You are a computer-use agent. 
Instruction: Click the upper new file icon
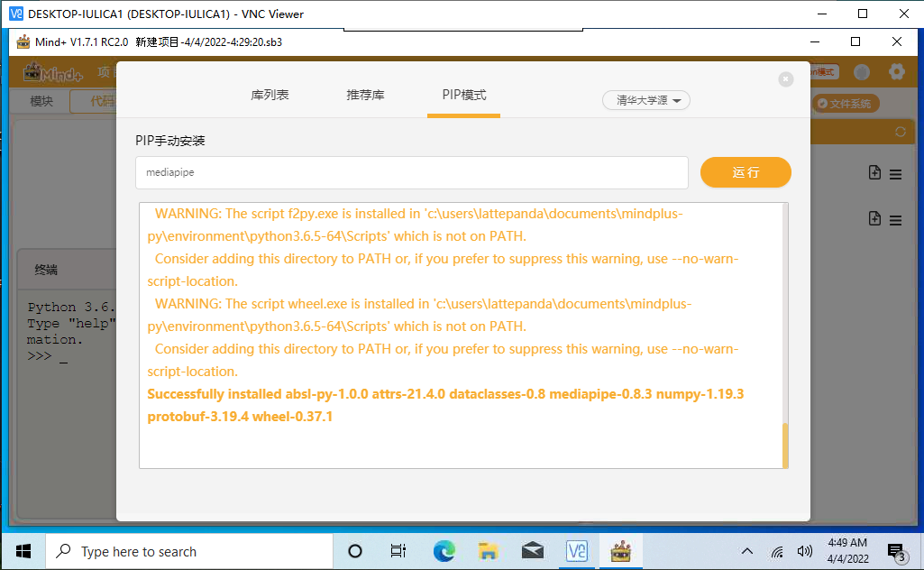pos(874,172)
